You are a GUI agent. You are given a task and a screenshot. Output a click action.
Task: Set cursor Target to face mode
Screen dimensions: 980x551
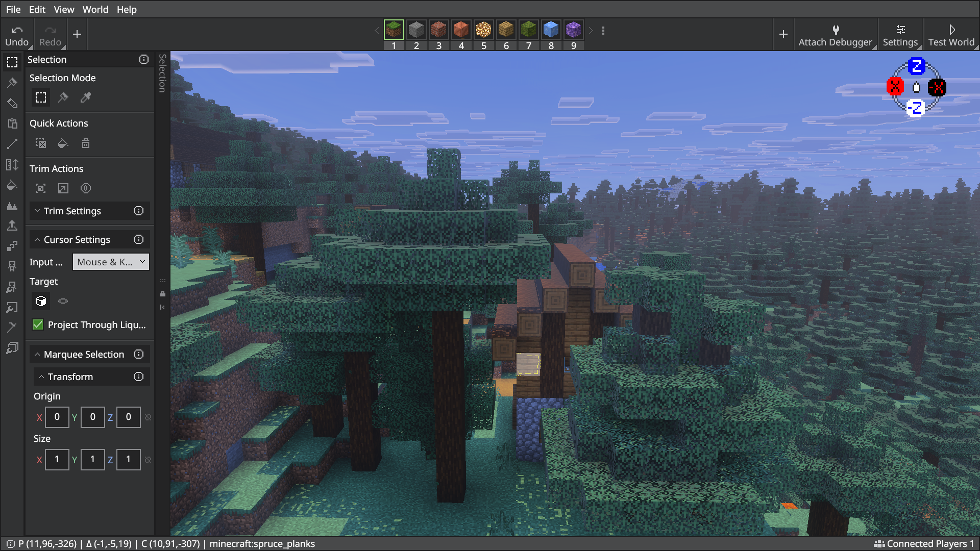[63, 301]
